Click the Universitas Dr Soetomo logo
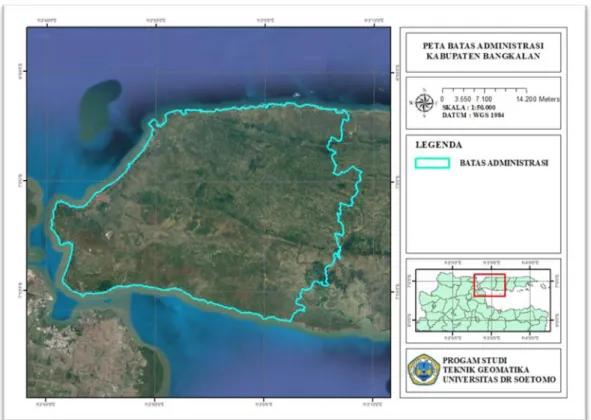 tap(424, 369)
